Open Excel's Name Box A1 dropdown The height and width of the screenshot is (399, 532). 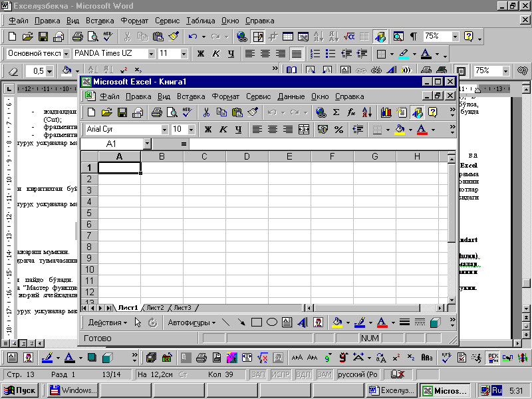click(147, 144)
